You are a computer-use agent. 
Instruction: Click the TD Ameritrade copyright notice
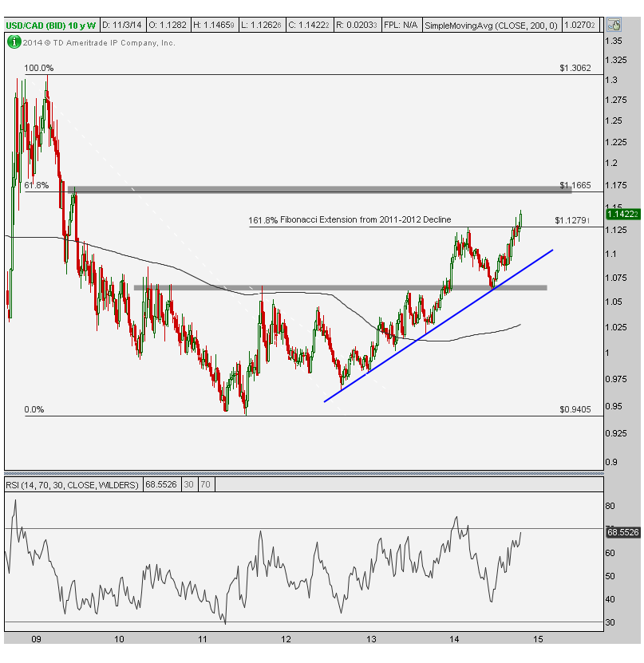point(99,43)
